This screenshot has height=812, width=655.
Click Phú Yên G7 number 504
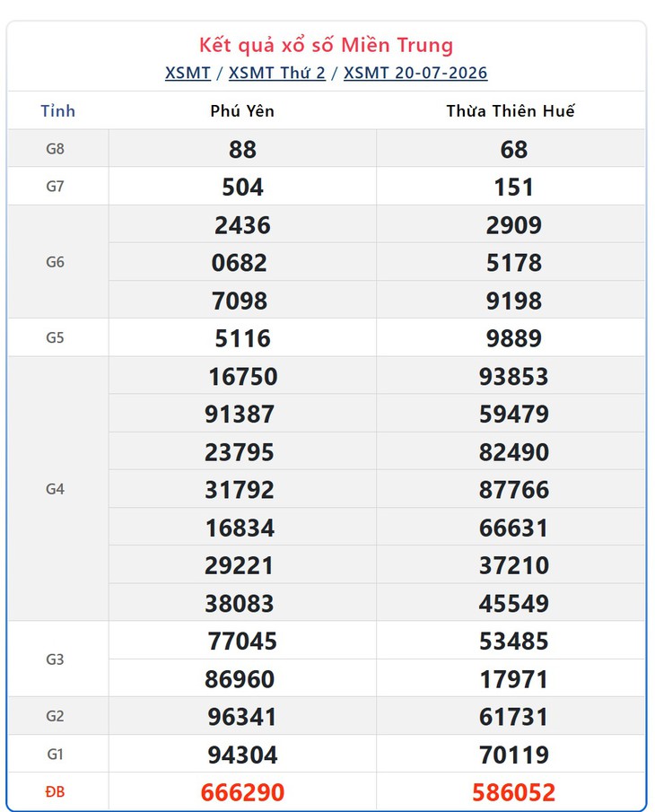pos(242,187)
